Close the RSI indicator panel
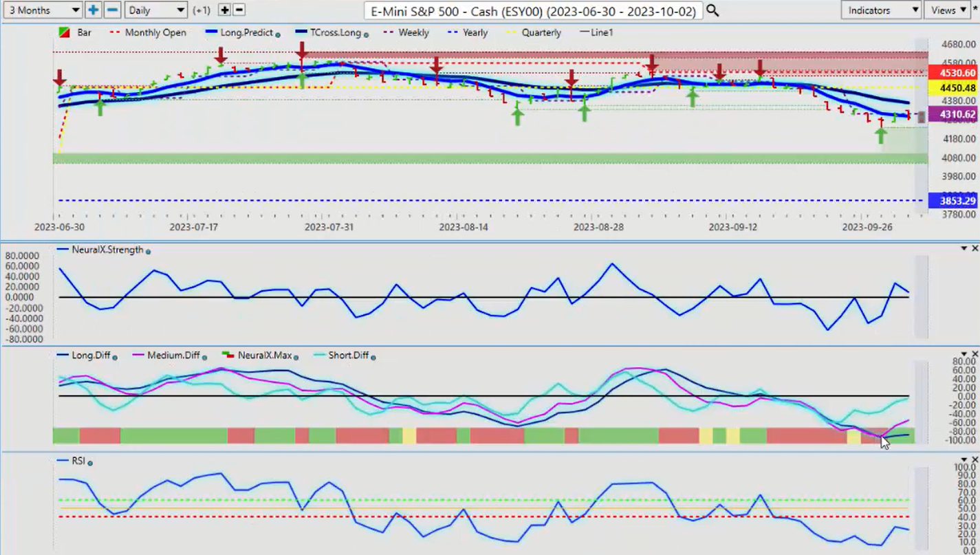 (974, 460)
